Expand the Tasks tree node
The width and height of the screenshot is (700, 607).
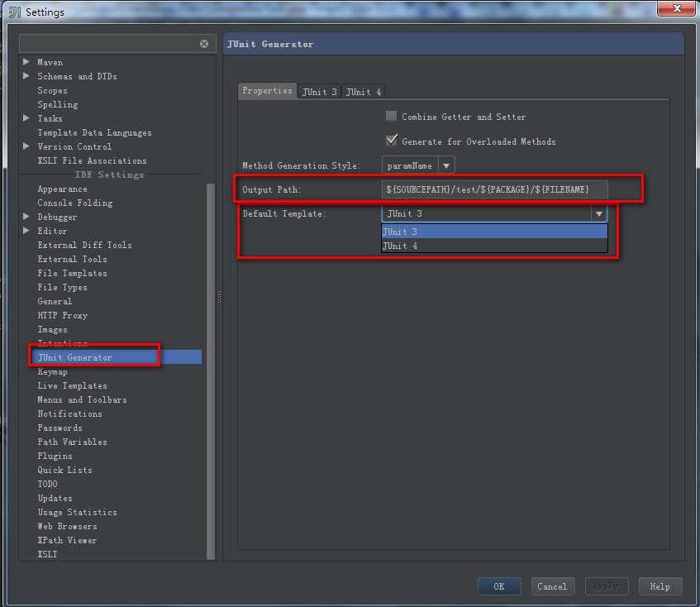(x=26, y=118)
